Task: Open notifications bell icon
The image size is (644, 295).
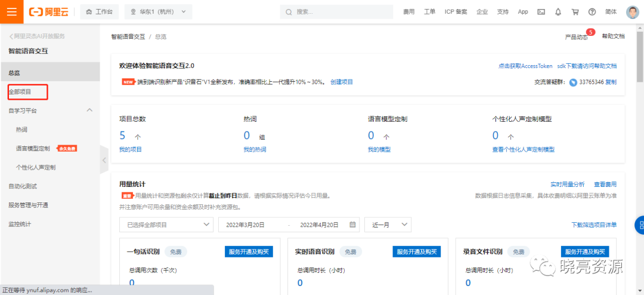Action: coord(558,12)
